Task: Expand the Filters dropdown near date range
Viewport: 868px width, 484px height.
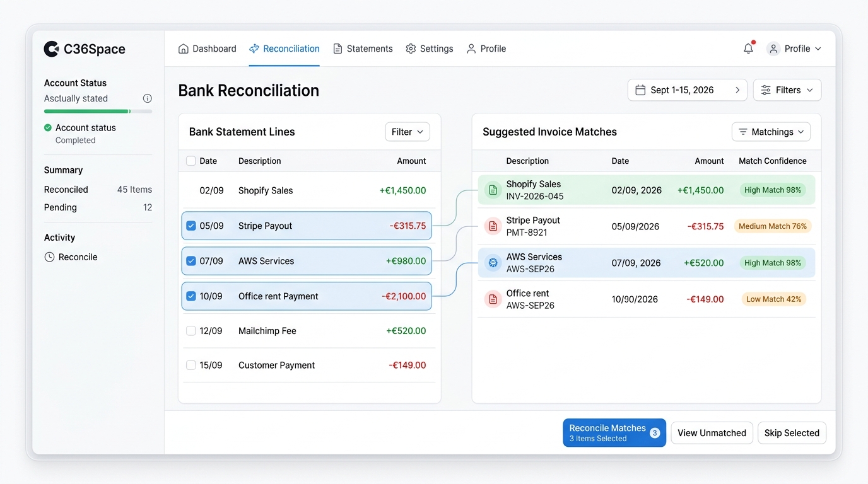Action: (787, 90)
